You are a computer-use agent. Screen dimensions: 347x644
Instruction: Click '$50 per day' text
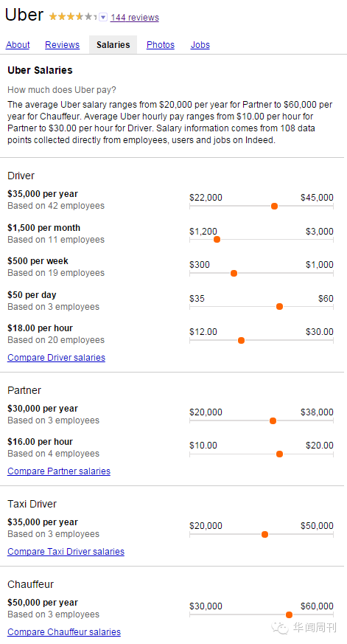tap(32, 295)
